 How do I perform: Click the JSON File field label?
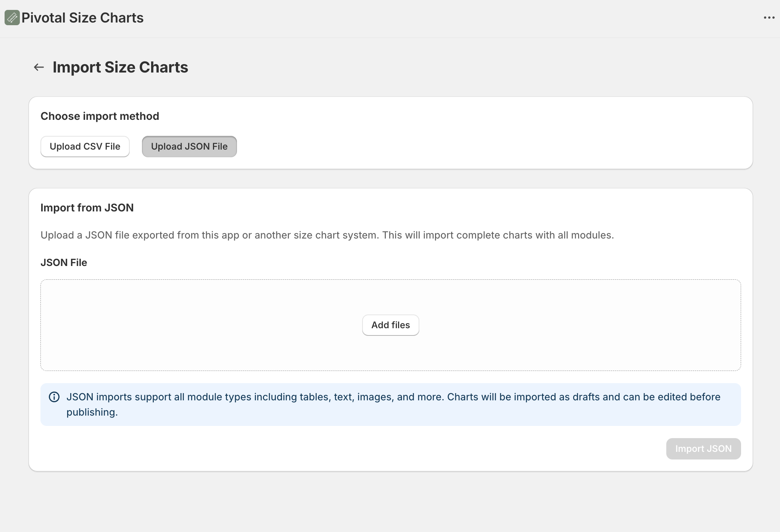click(x=64, y=263)
